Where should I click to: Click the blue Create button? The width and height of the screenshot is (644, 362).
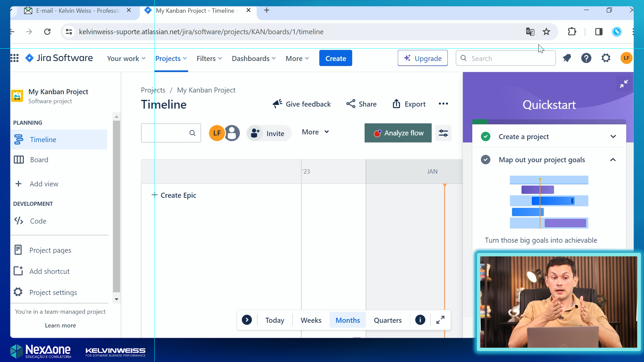click(335, 58)
